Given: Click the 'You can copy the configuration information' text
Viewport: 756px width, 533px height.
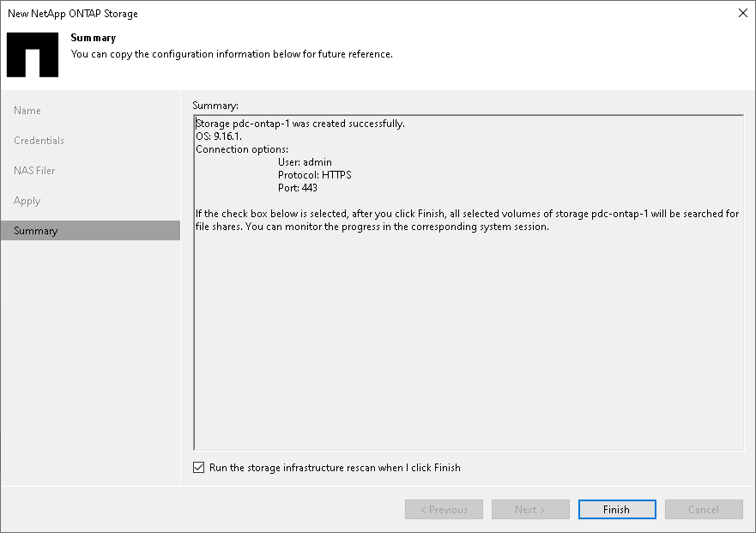Looking at the screenshot, I should coord(232,54).
